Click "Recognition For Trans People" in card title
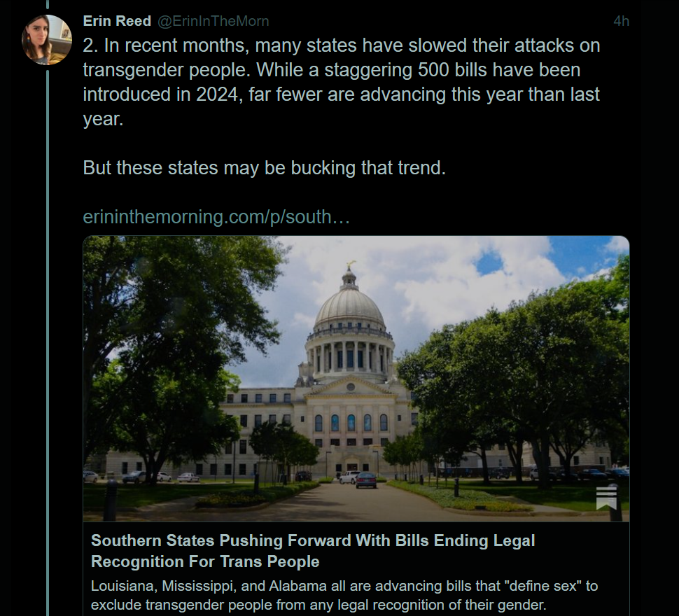This screenshot has width=679, height=616. pos(205,561)
